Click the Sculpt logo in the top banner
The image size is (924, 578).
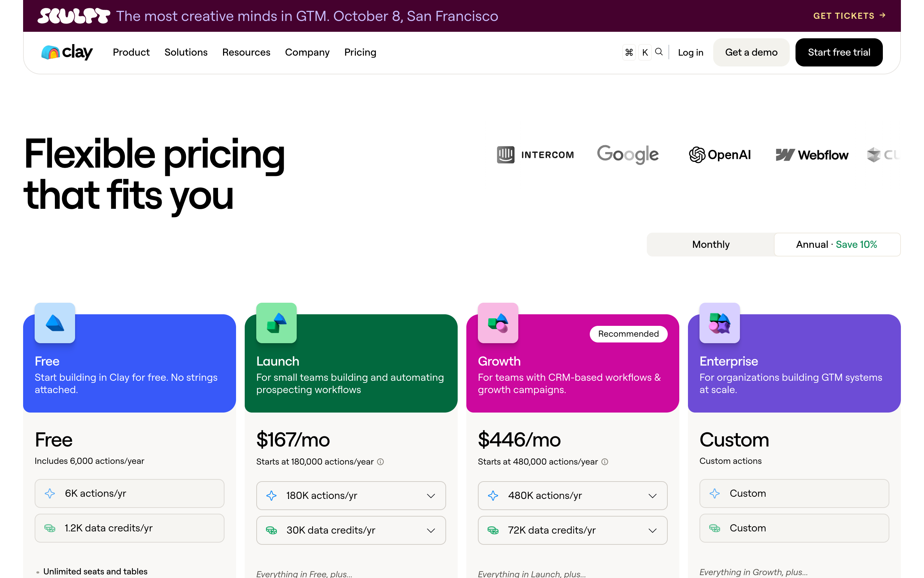[x=74, y=16]
